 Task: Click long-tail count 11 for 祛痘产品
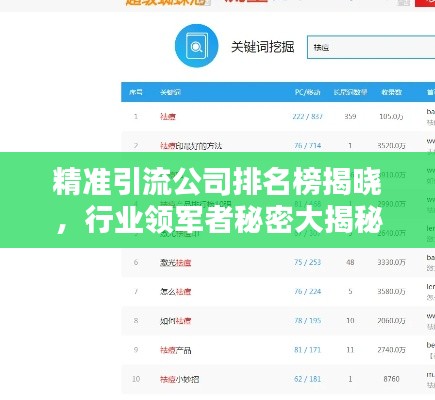pyautogui.click(x=350, y=350)
